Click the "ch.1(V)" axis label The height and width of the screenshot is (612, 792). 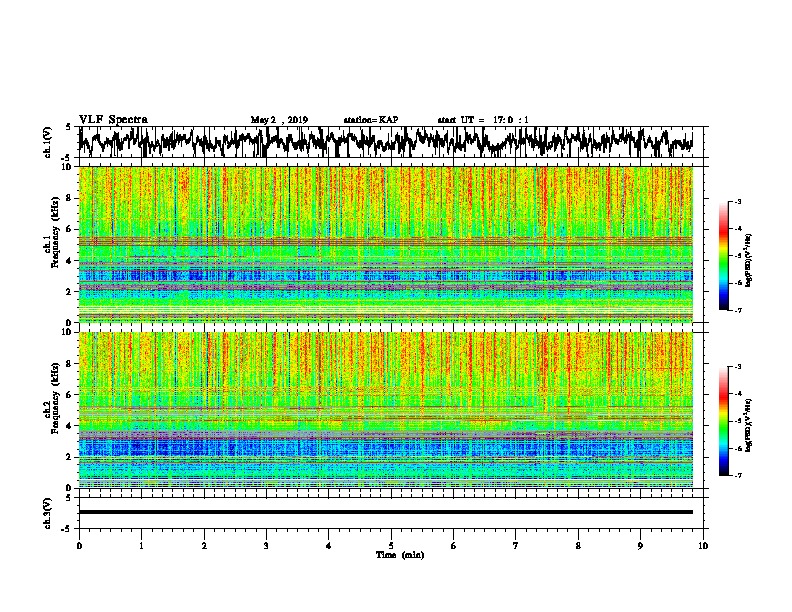pyautogui.click(x=48, y=142)
